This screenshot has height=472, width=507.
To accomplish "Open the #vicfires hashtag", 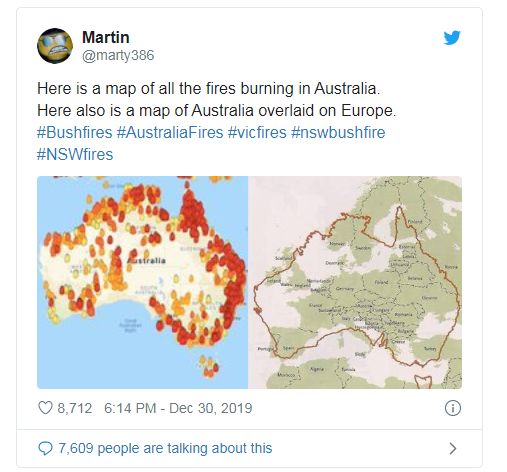I will point(257,132).
